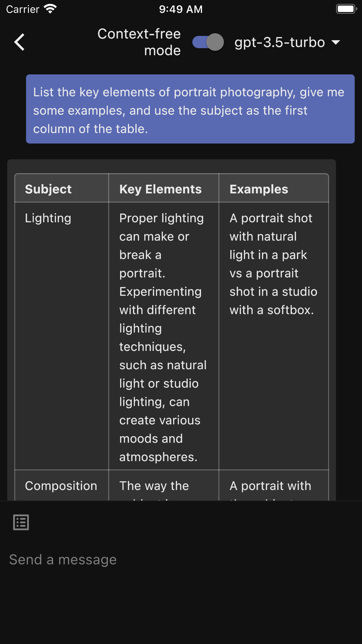This screenshot has width=362, height=644.
Task: Click the 'Proper lighting can make' description cell
Action: click(164, 336)
